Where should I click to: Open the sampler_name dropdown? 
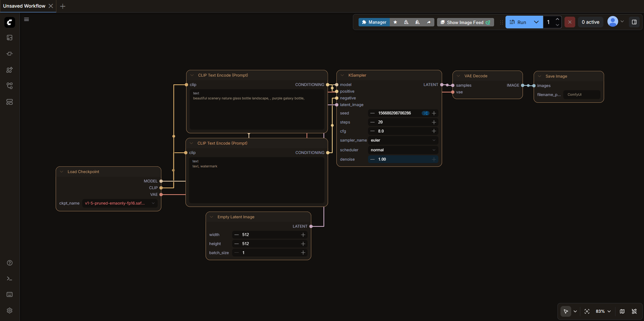click(403, 140)
